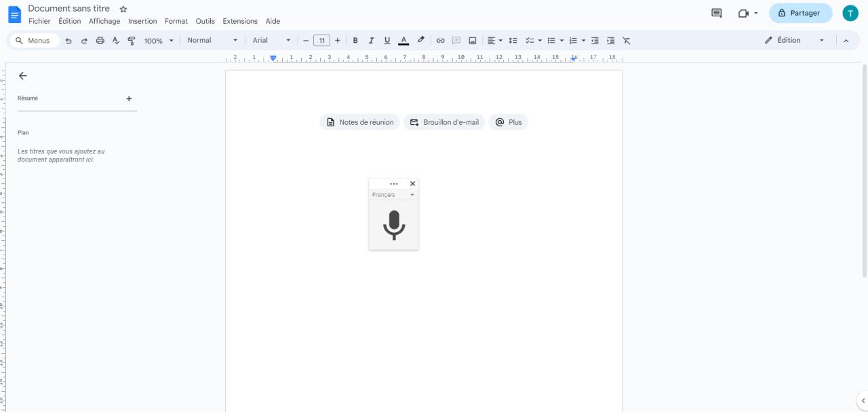Viewport: 868px width, 412px height.
Task: Open the insert image icon
Action: pos(473,40)
